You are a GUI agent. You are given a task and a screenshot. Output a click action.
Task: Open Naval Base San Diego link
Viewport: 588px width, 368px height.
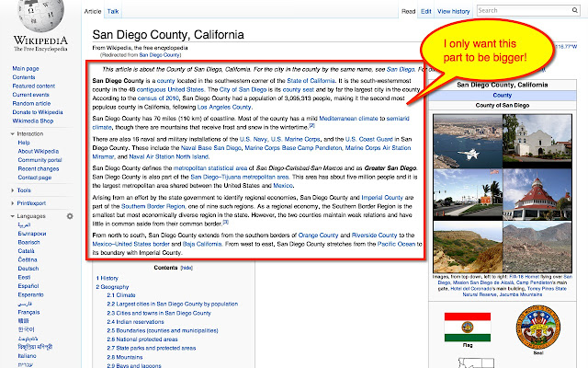(x=211, y=148)
